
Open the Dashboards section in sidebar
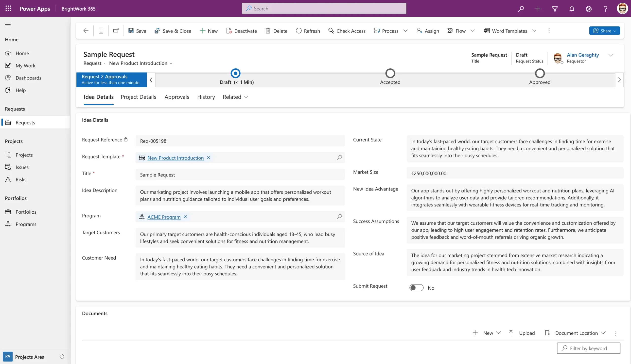(x=29, y=78)
